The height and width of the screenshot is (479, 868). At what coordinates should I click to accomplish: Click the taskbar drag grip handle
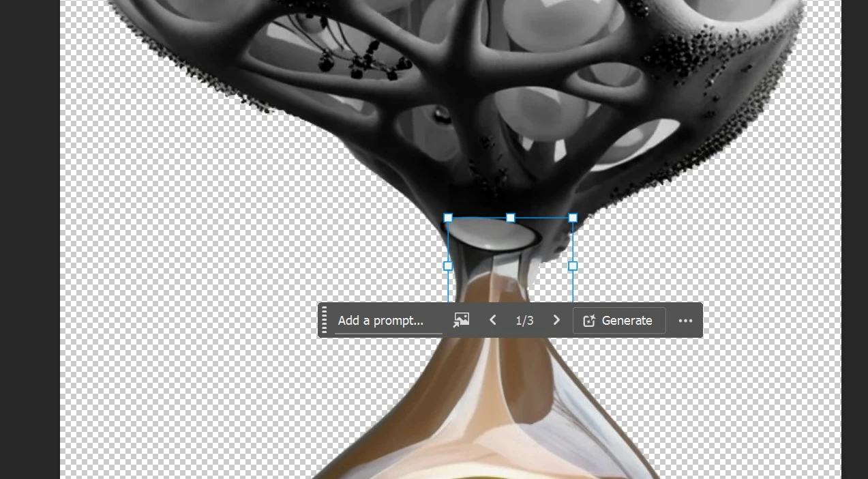click(x=324, y=320)
